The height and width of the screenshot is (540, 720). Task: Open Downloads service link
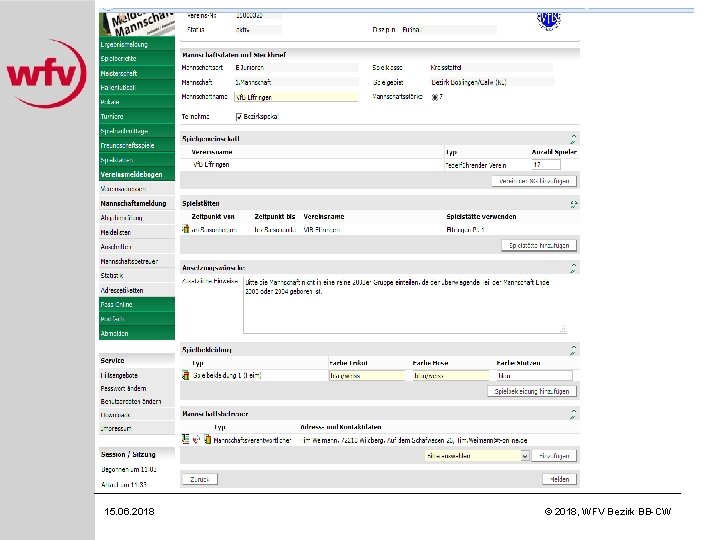[x=115, y=415]
